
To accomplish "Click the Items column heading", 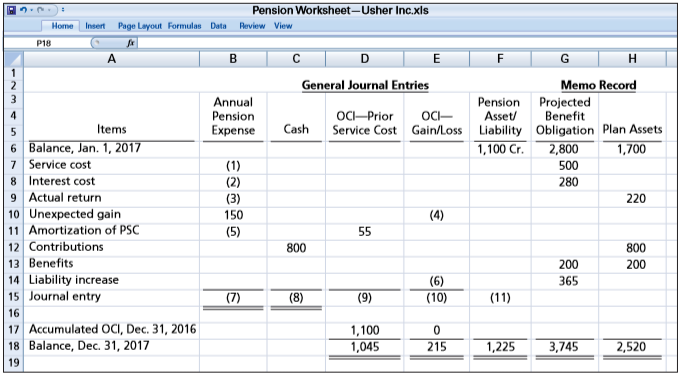I will (x=111, y=129).
